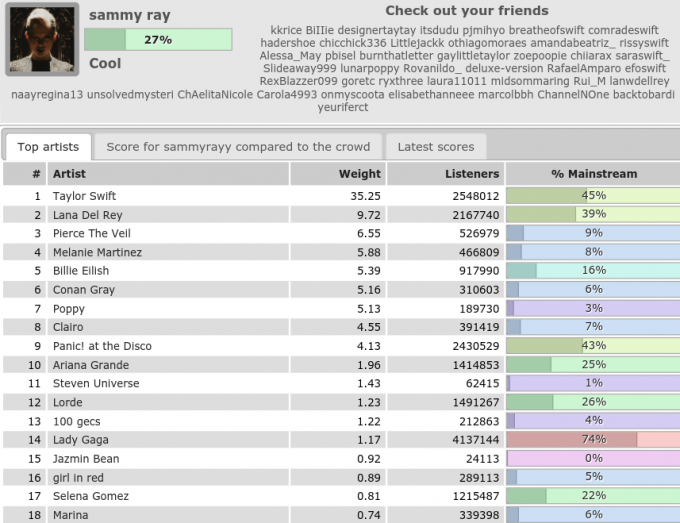This screenshot has height=523, width=680.
Task: Click Lorde artist name
Action: point(67,402)
